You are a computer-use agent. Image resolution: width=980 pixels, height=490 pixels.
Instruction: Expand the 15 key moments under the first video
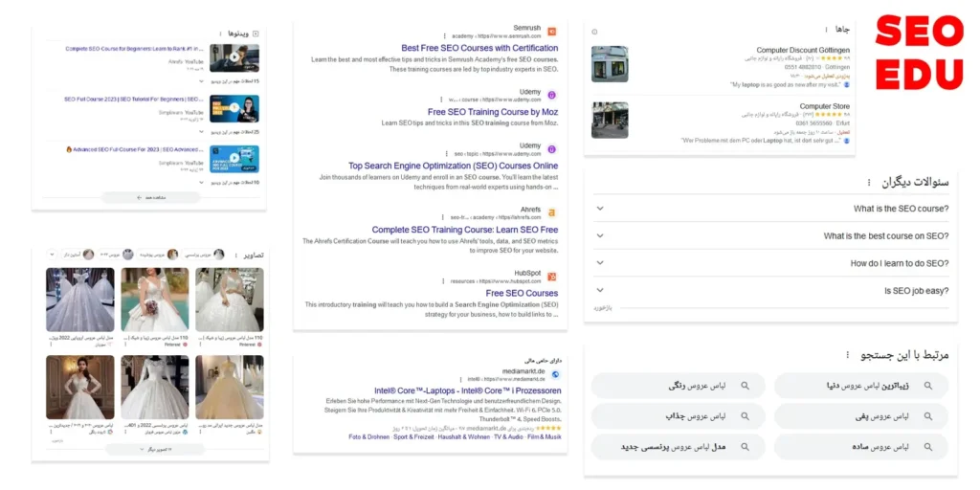point(201,81)
